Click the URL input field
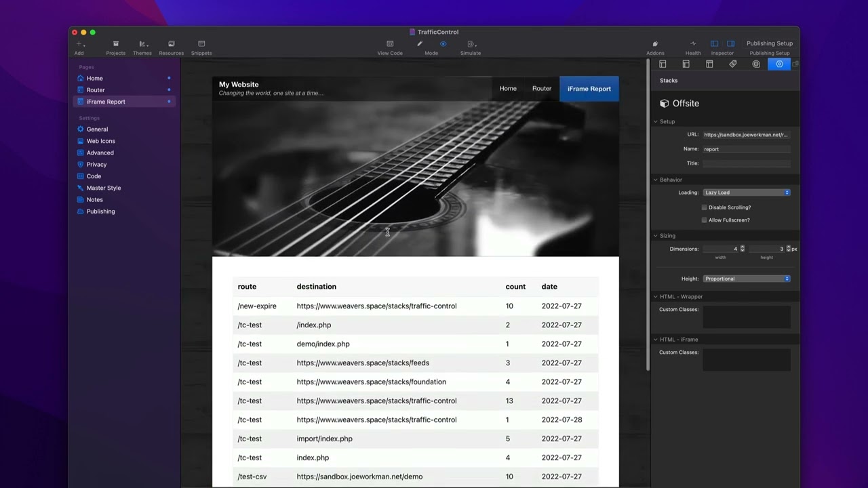 pyautogui.click(x=747, y=135)
